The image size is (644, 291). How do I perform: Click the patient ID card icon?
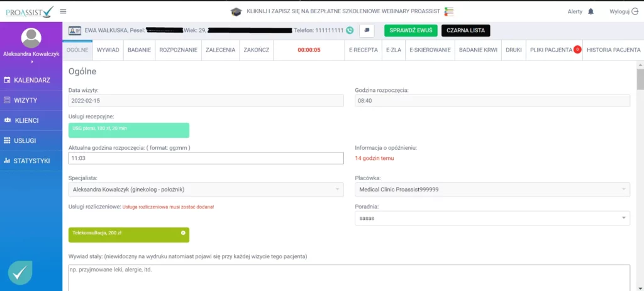point(74,30)
